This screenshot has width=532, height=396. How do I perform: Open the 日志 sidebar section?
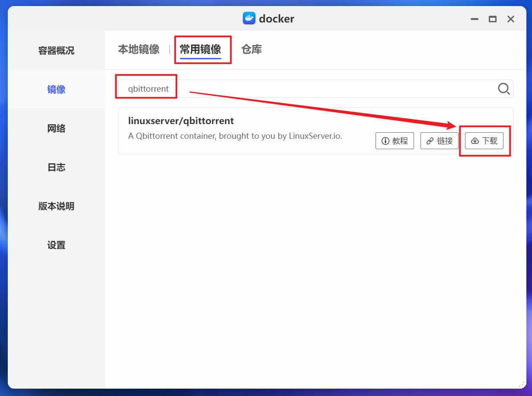(x=56, y=167)
